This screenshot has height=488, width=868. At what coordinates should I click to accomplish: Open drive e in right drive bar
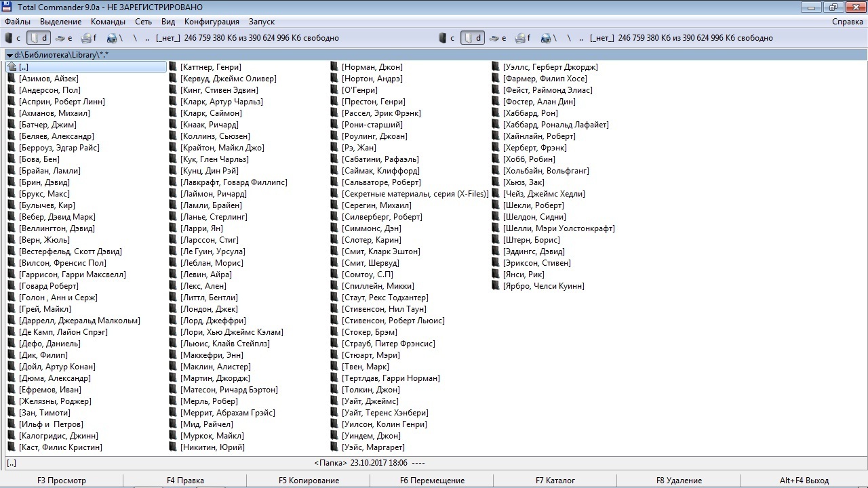(x=498, y=38)
